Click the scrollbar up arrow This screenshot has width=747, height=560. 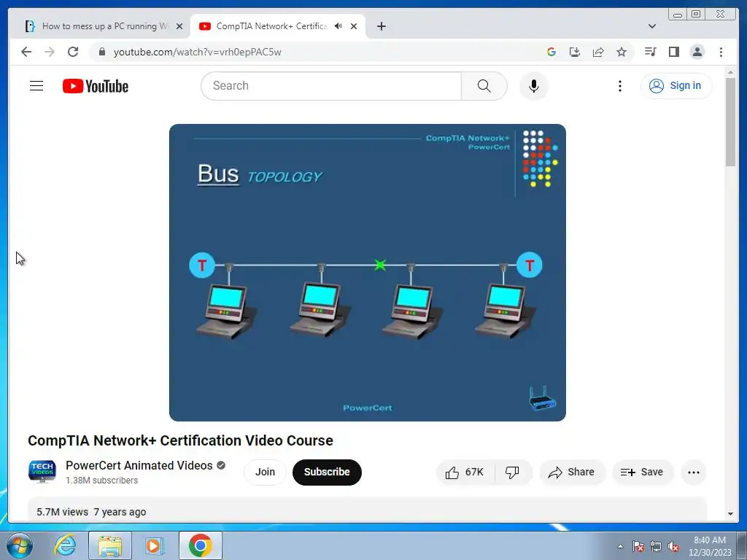pyautogui.click(x=730, y=72)
